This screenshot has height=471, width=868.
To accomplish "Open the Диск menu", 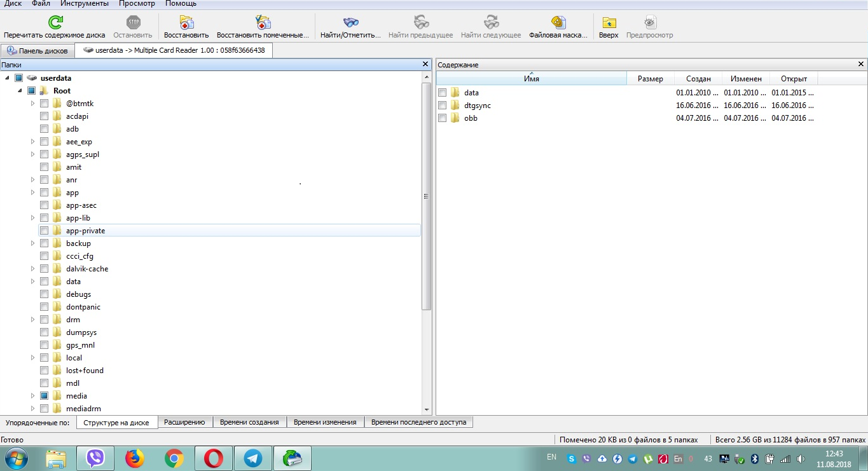I will [13, 4].
